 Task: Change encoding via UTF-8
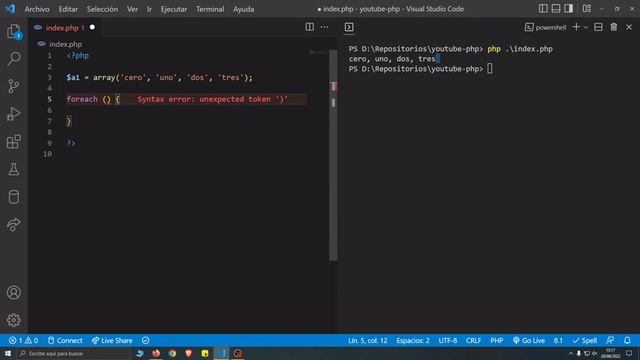pos(448,340)
